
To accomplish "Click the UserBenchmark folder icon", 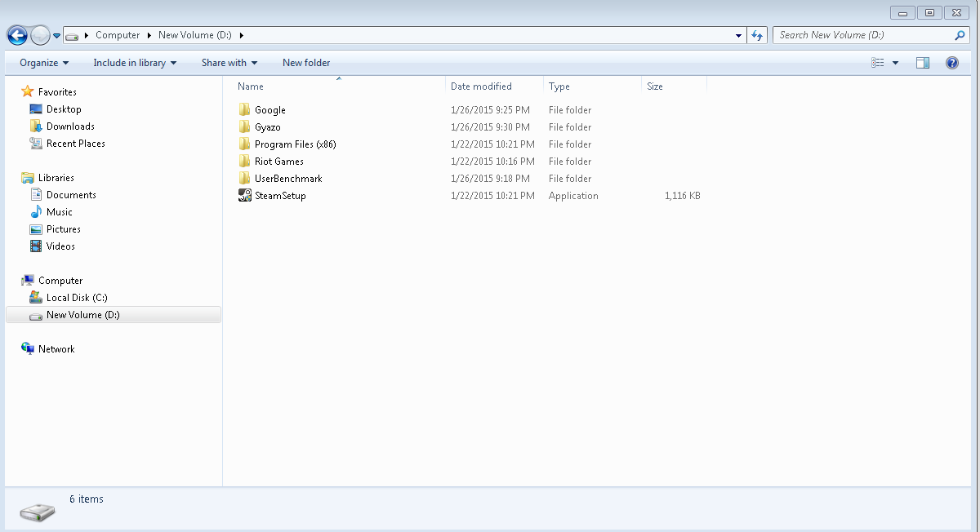I will pyautogui.click(x=245, y=178).
